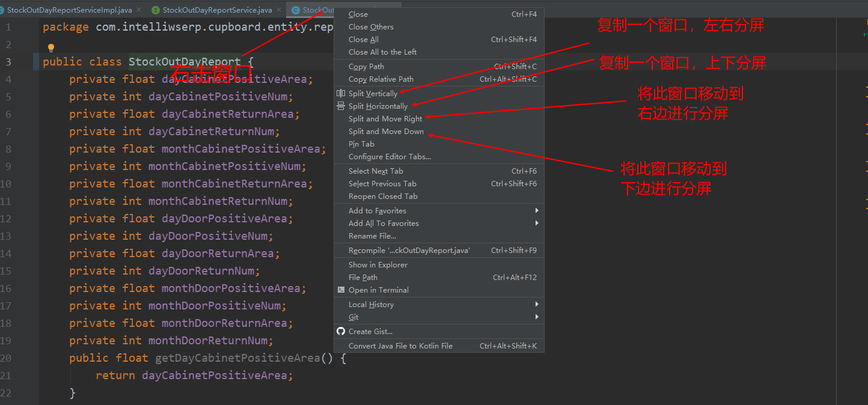868x405 pixels.
Task: Choose Rename File... from the menu
Action: [x=439, y=236]
